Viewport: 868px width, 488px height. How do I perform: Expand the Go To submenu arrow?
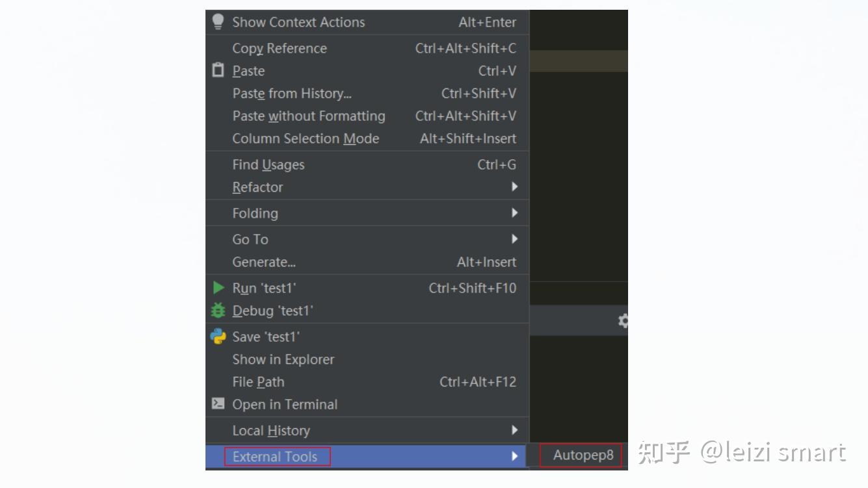(x=514, y=239)
